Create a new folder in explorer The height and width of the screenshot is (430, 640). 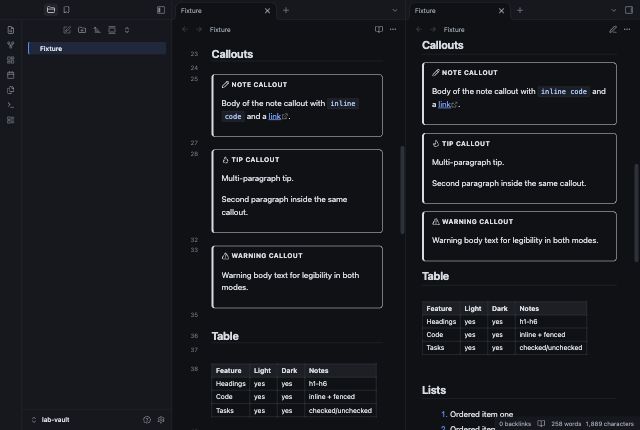[82, 30]
